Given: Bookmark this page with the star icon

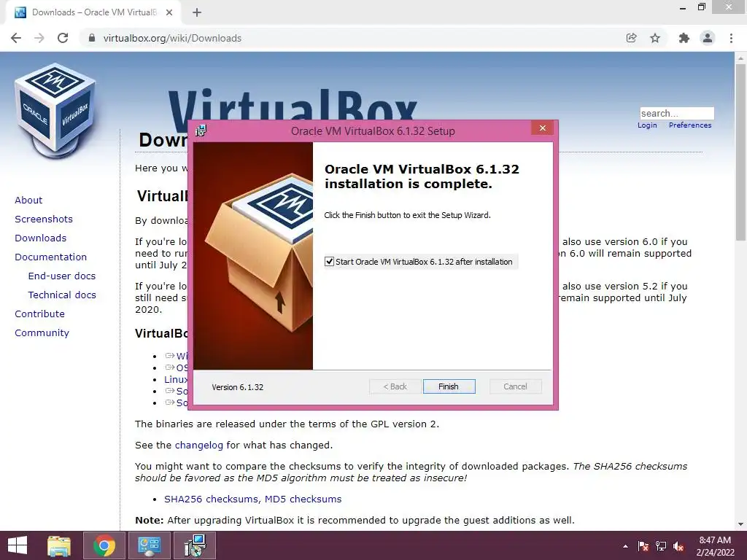Looking at the screenshot, I should pos(655,38).
